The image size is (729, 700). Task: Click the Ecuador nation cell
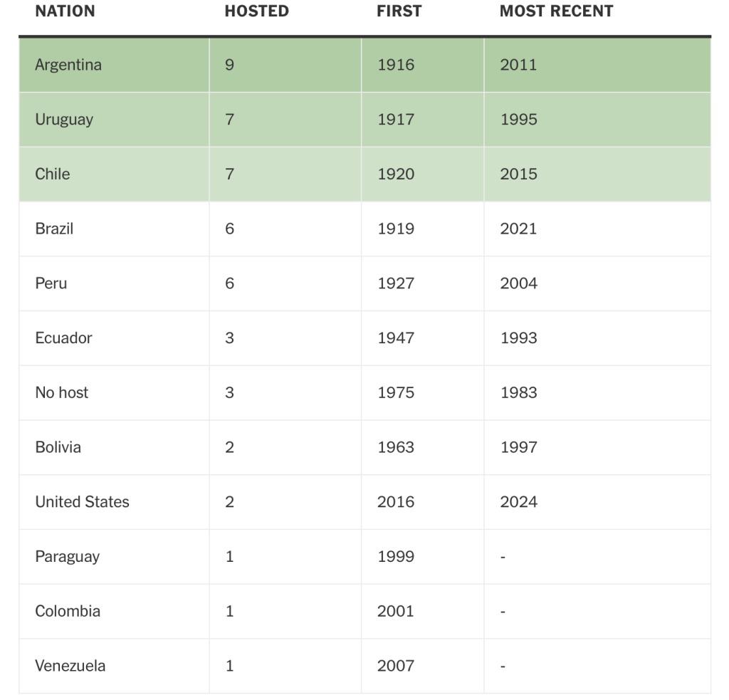pos(63,338)
